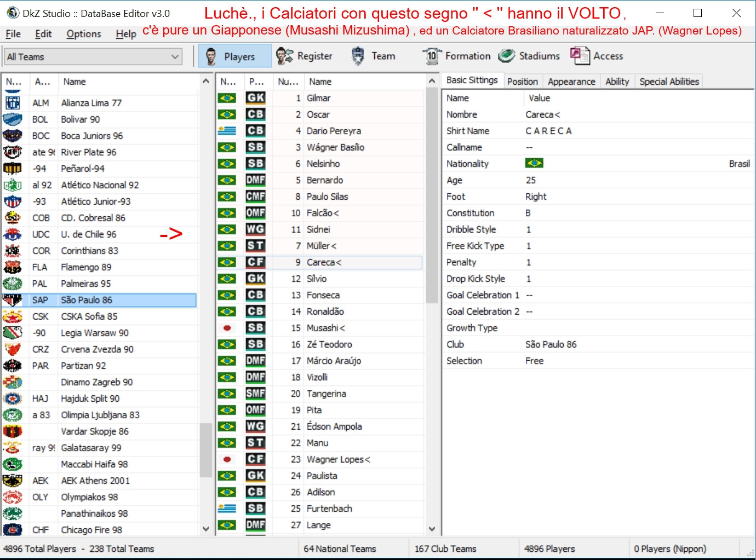Screen dimensions: 756x560
Task: Click the SMF badge beside Tangerina
Action: pos(255,394)
